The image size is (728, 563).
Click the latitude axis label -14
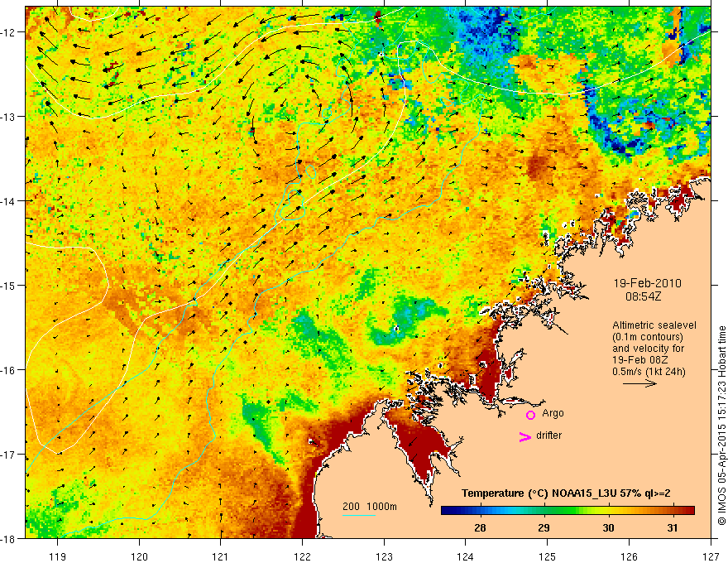[x=9, y=201]
